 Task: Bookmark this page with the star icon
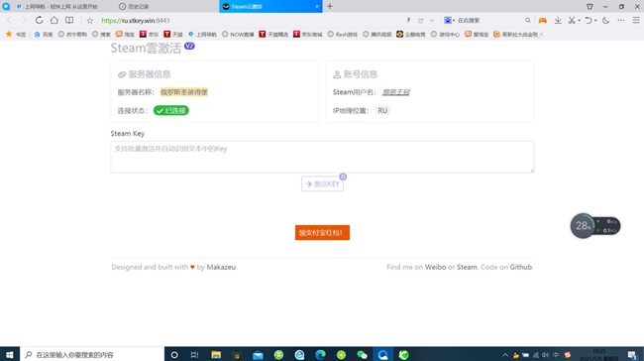(x=90, y=20)
